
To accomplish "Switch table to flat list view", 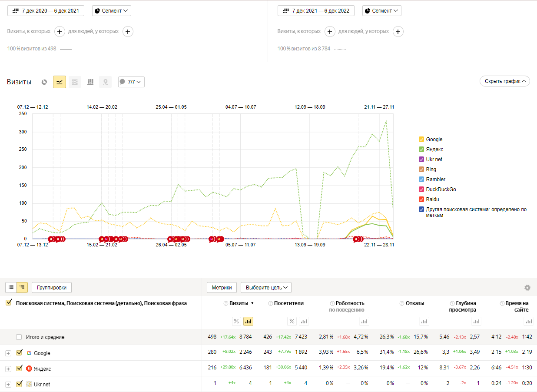I will click(x=11, y=287).
